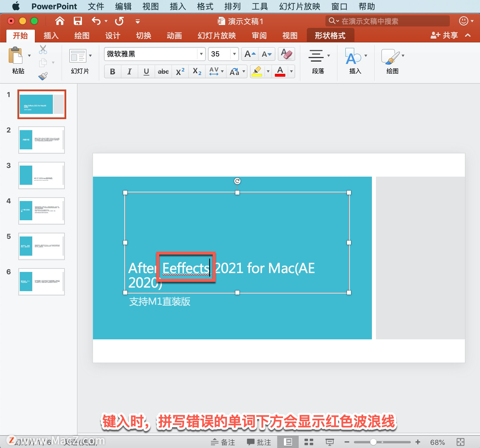
Task: Activate the Format Painter brush
Action: coord(43,76)
